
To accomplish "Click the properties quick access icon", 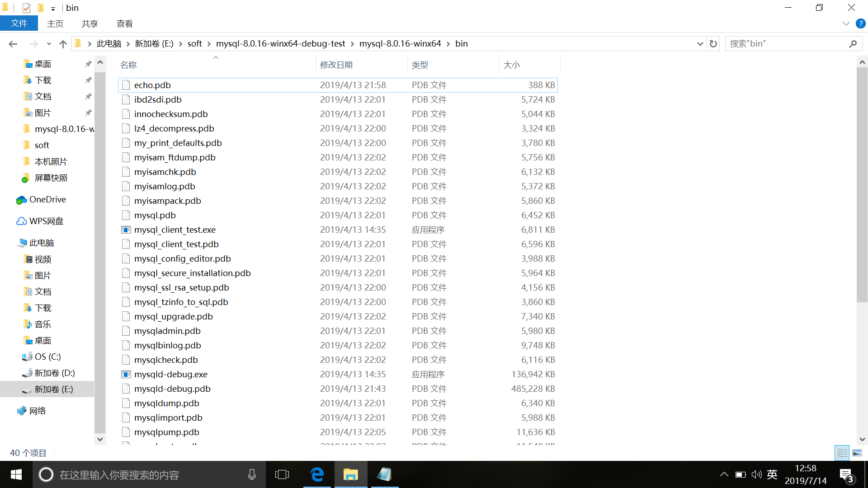I will [26, 8].
